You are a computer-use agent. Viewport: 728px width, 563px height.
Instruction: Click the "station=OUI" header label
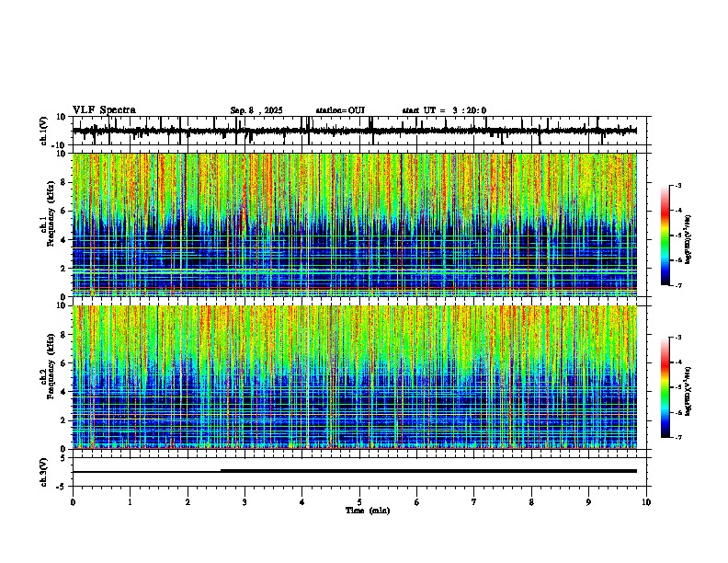[340, 110]
